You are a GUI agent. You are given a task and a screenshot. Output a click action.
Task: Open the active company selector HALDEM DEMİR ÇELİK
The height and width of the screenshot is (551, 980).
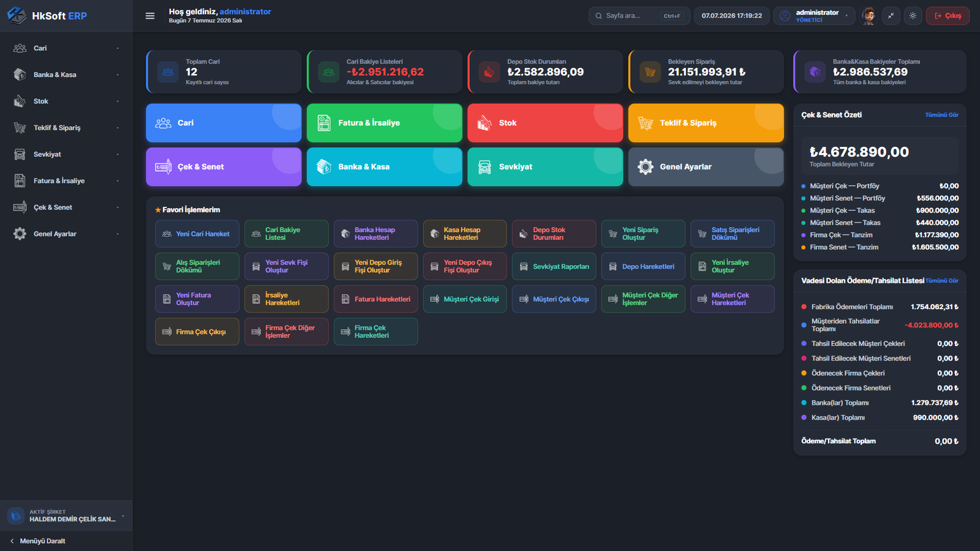(x=66, y=516)
